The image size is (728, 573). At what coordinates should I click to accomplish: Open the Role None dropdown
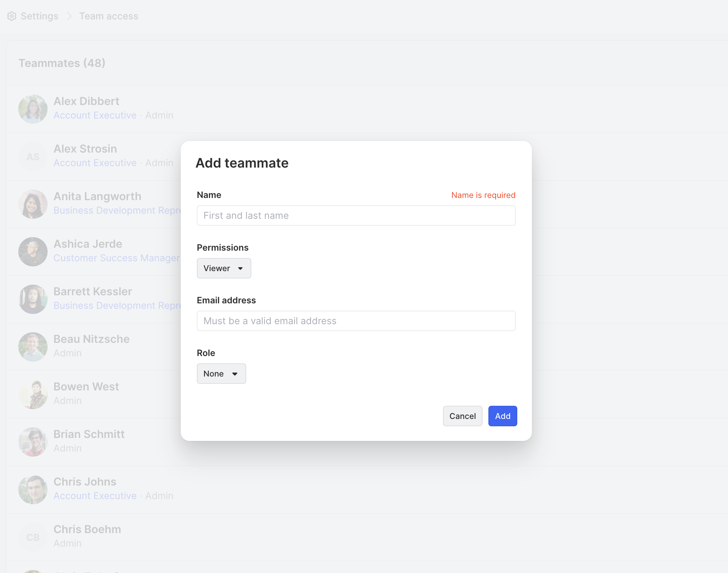point(221,374)
